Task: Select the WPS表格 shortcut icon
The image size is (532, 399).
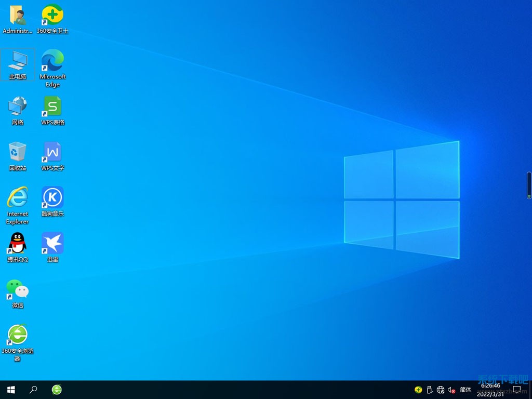Action: coord(52,107)
